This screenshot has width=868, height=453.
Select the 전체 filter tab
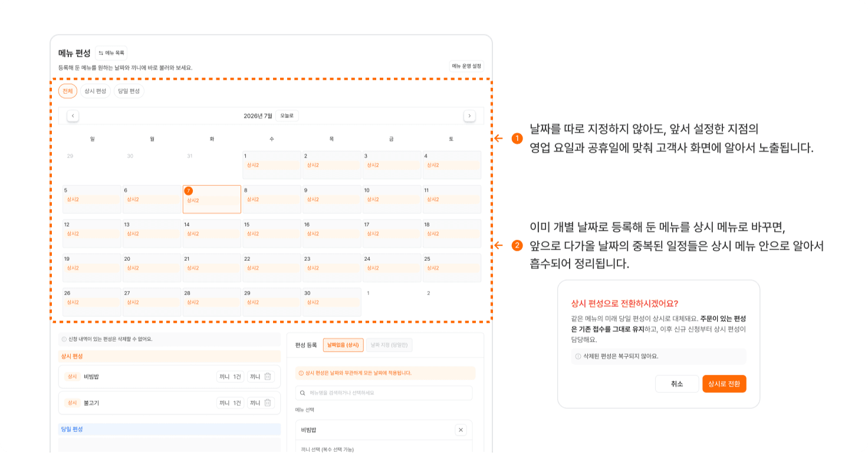[x=68, y=91]
